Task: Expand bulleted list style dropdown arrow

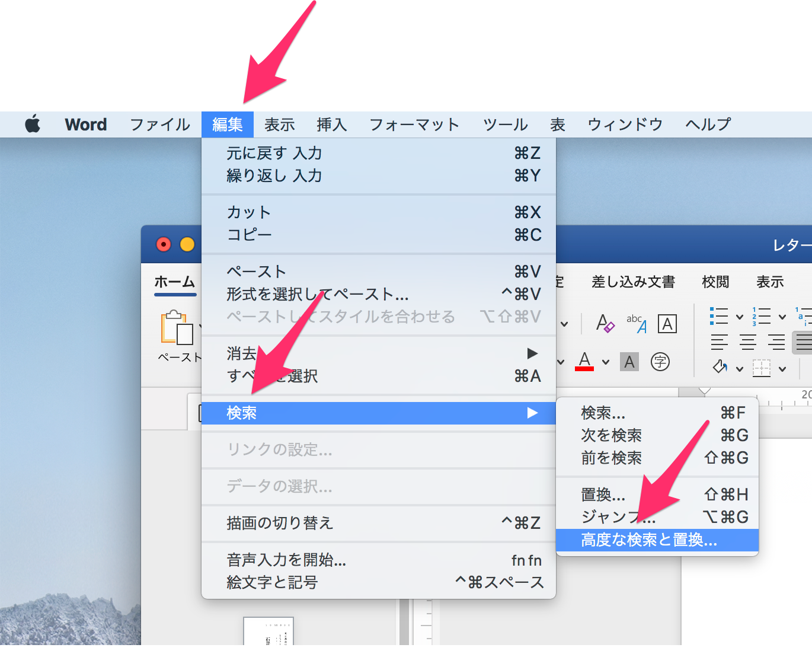Action: (740, 317)
